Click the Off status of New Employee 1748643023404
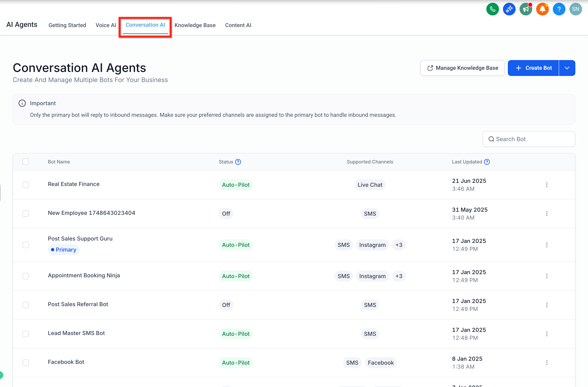Viewport: 588px width, 387px height. point(226,214)
